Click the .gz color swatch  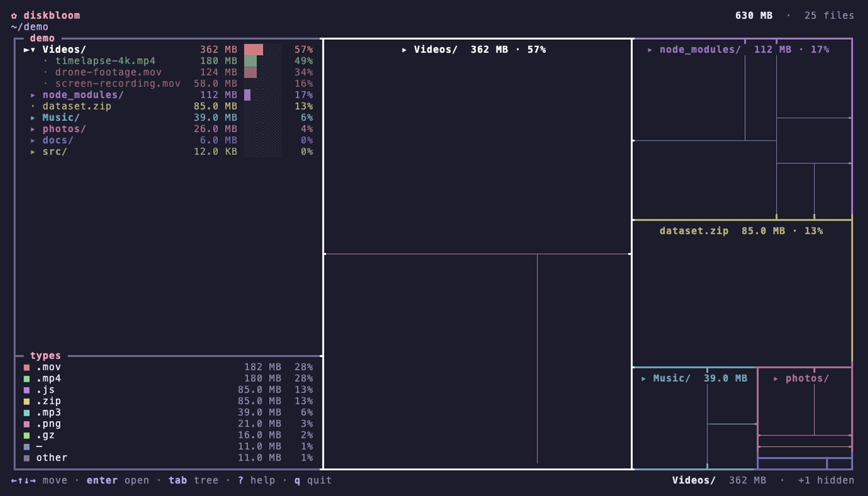pyautogui.click(x=27, y=435)
